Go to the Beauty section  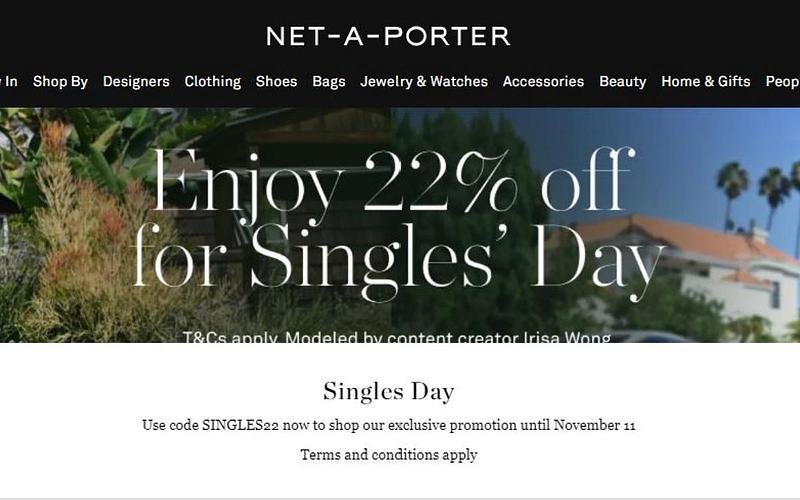pyautogui.click(x=622, y=82)
